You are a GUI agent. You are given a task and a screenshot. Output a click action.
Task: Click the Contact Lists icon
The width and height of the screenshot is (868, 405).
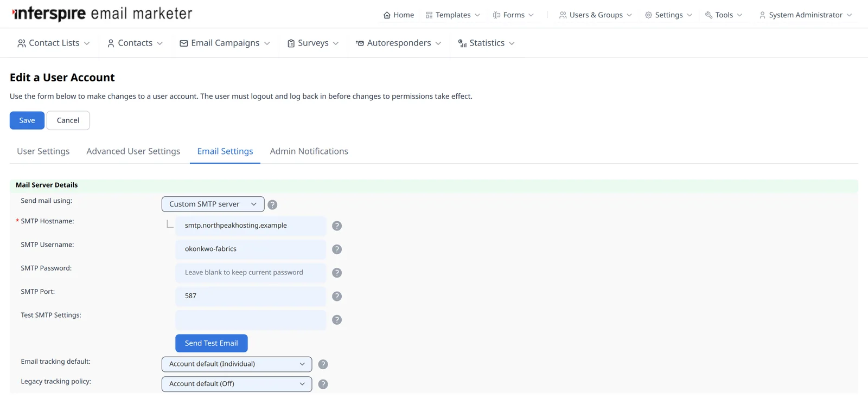pos(22,43)
